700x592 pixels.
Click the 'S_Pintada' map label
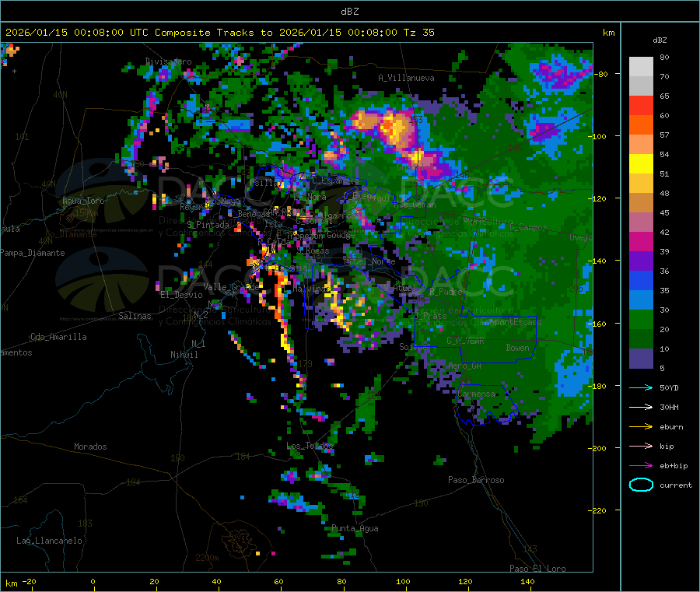click(x=208, y=225)
